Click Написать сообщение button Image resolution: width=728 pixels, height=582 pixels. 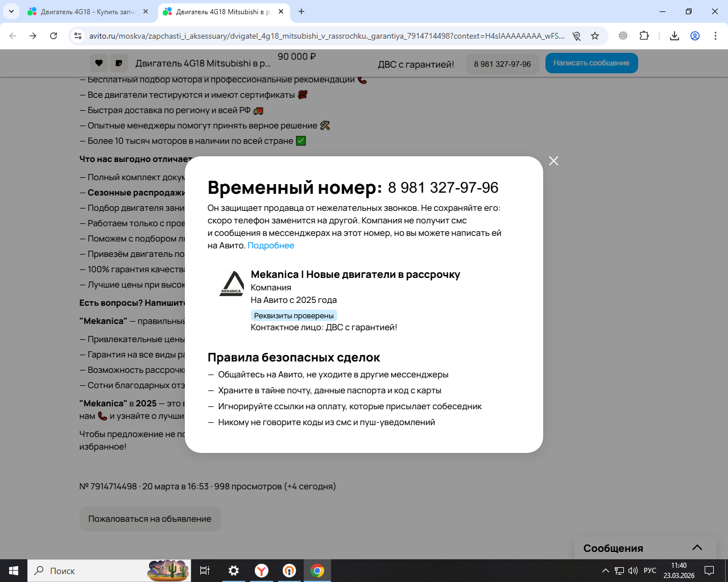591,63
